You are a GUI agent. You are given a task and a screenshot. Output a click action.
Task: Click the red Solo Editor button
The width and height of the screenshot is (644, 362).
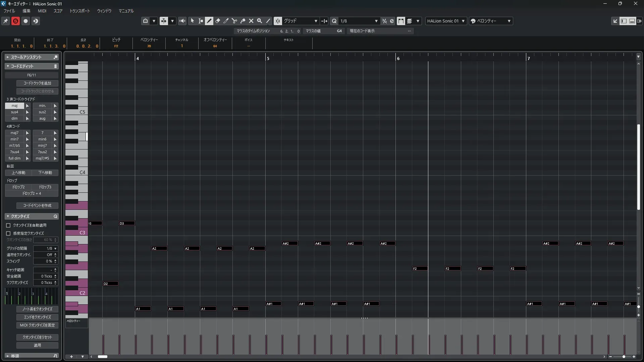tap(15, 21)
